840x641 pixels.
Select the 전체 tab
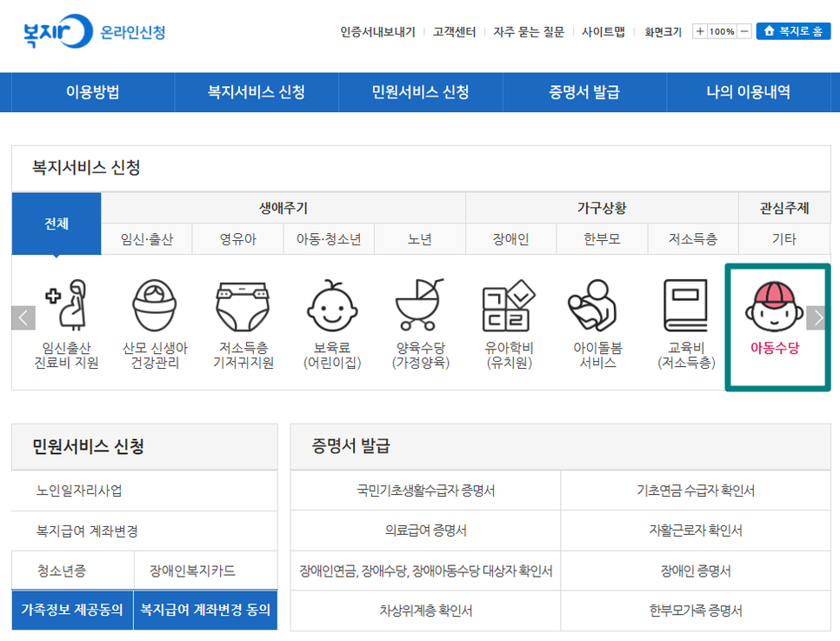[57, 223]
